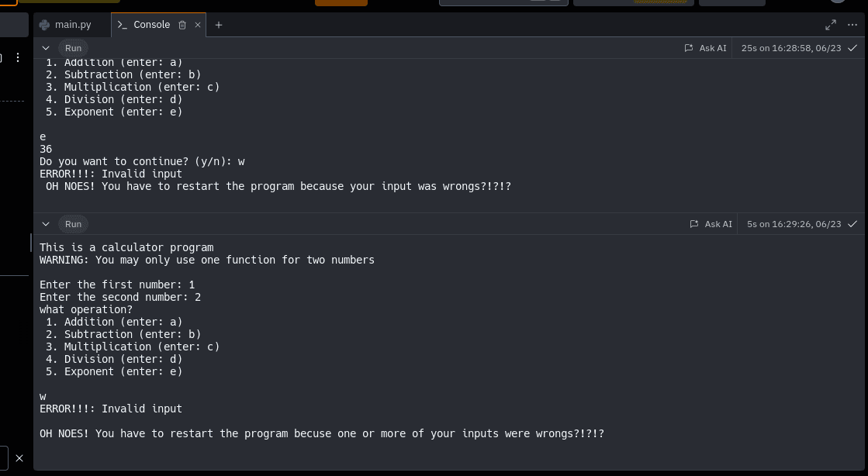The image size is (868, 476).
Task: Open the vertical three-dot menu in left sidebar
Action: 17,57
